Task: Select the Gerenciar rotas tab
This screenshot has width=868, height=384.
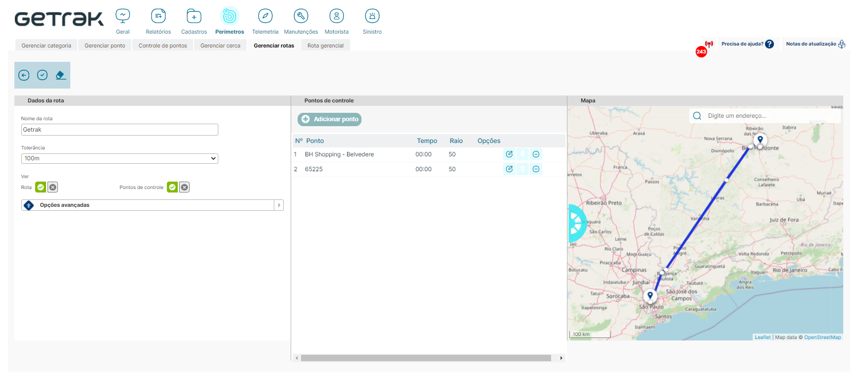Action: pos(274,46)
